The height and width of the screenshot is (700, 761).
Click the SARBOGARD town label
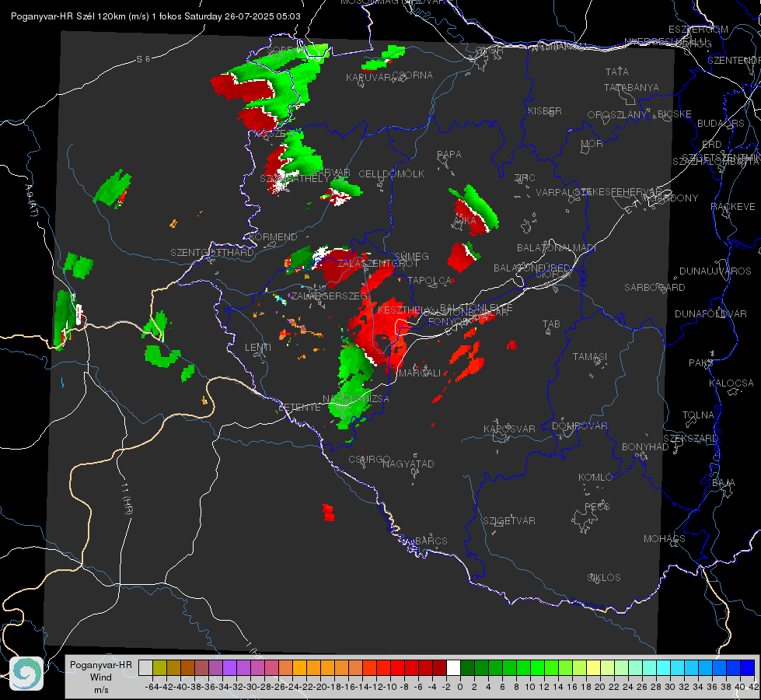click(x=655, y=287)
